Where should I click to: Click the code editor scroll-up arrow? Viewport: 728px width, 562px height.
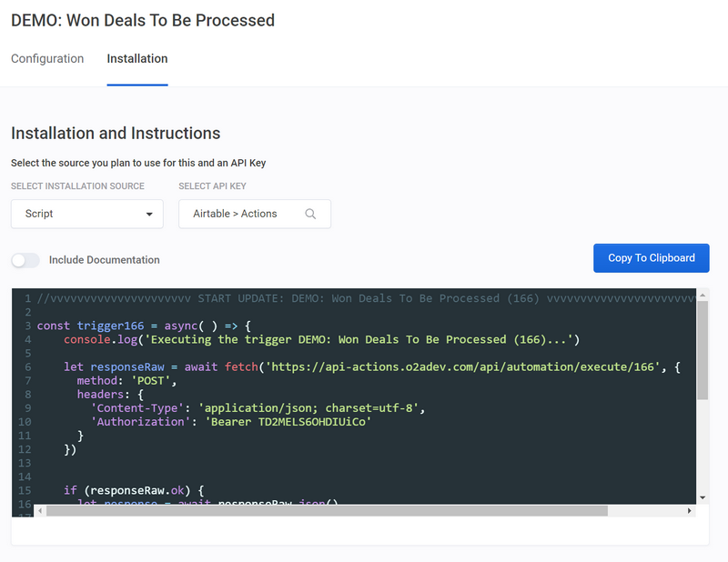coord(702,295)
